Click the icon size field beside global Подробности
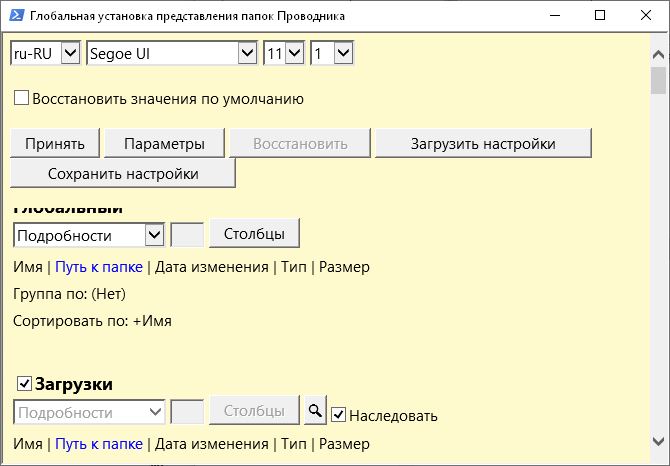 tap(188, 235)
